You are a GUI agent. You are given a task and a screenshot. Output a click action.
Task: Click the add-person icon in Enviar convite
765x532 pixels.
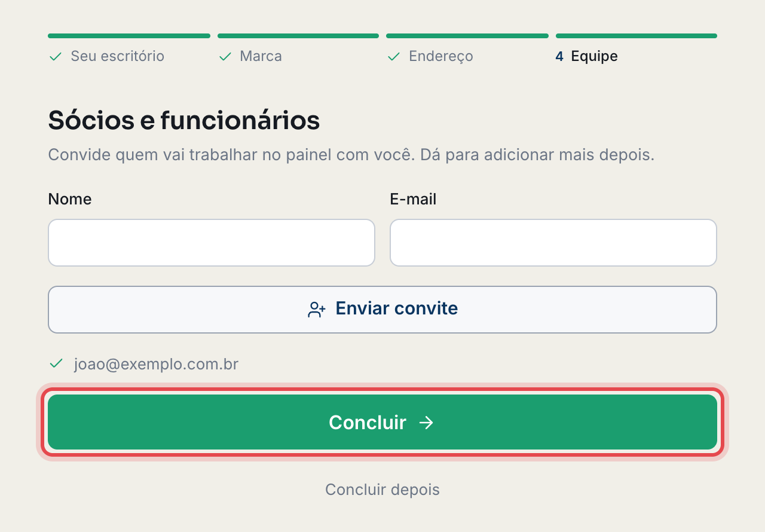[317, 310]
